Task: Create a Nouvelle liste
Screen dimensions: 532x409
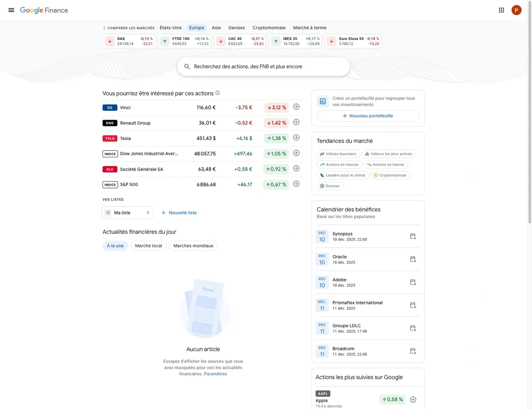Action: [179, 213]
